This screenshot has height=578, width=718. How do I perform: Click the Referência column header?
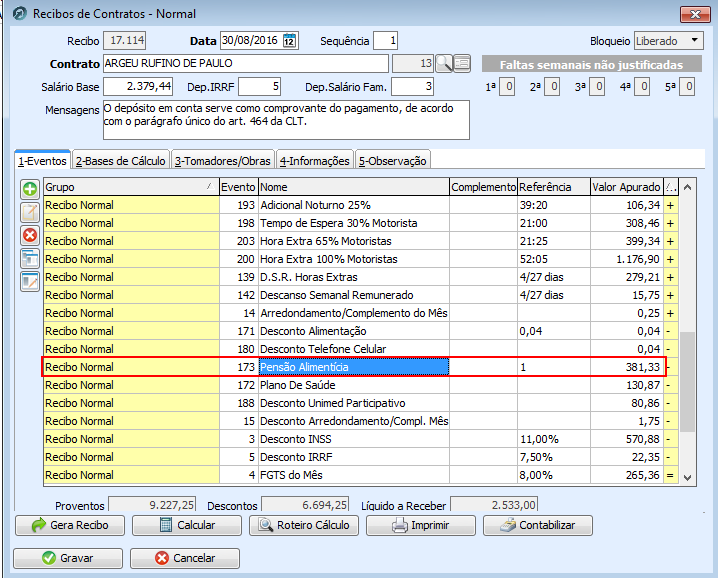pyautogui.click(x=554, y=187)
